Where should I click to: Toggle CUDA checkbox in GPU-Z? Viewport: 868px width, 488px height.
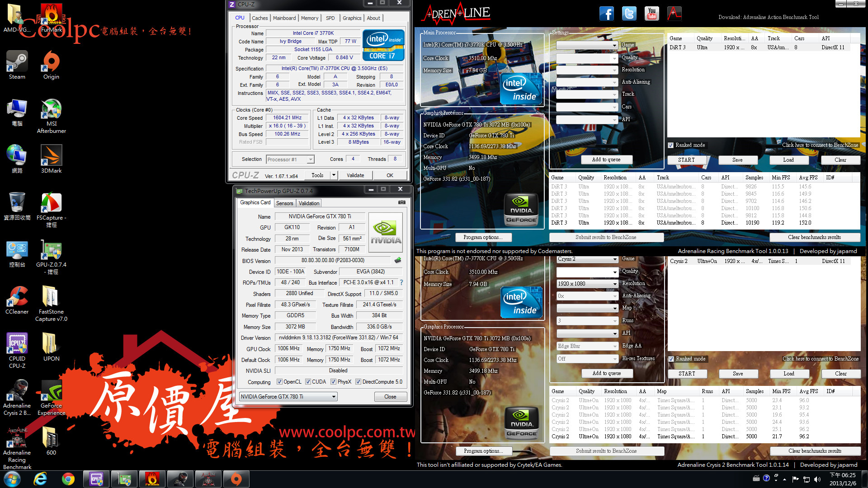click(x=308, y=382)
